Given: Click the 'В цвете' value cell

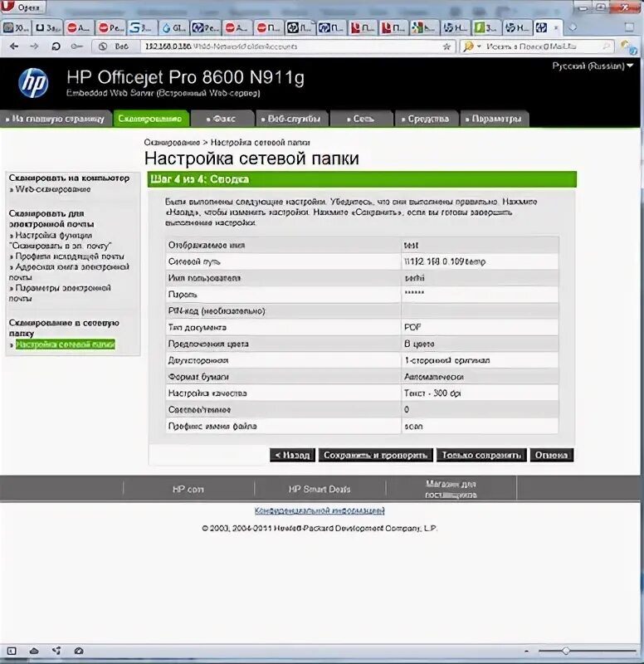Looking at the screenshot, I should [x=480, y=344].
